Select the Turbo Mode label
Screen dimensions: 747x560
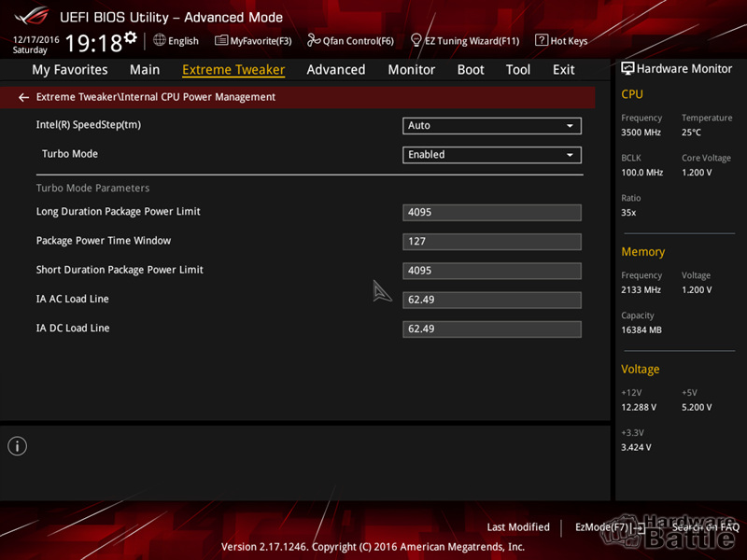[70, 154]
